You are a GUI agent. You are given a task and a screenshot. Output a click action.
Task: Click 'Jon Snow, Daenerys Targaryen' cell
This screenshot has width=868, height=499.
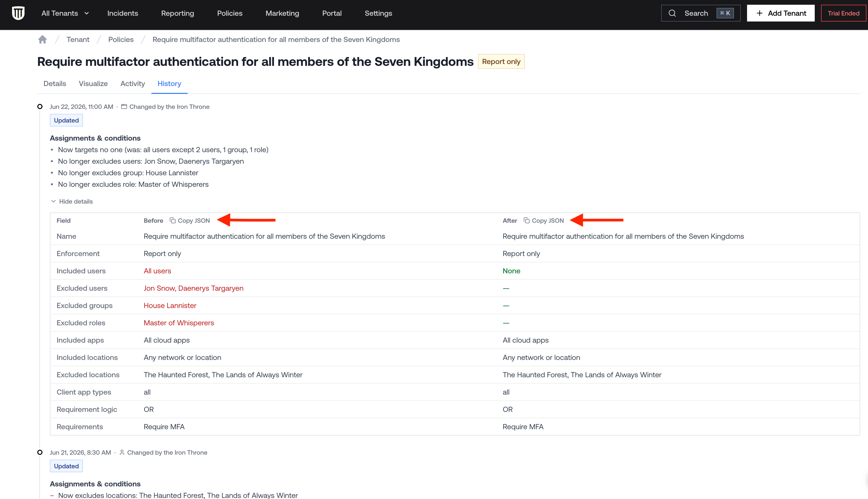(x=194, y=288)
